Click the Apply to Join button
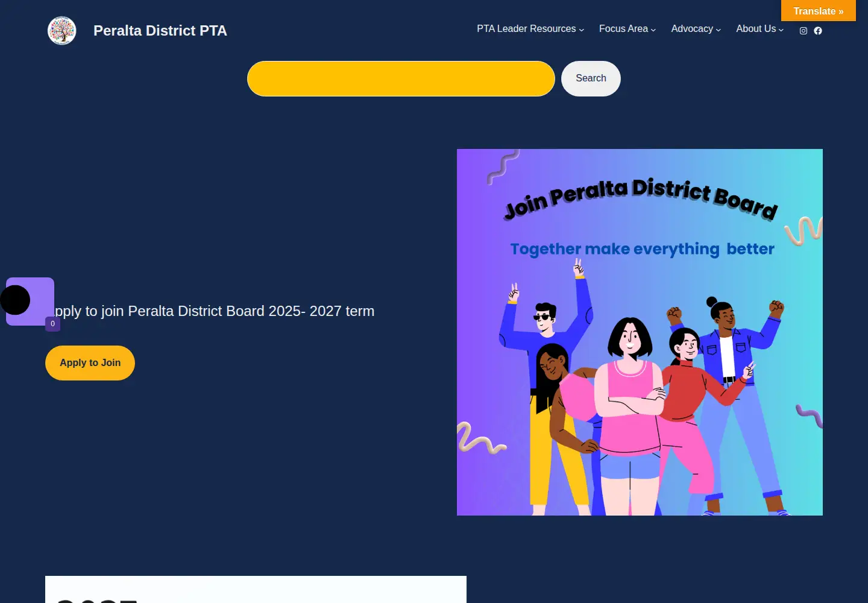Image resolution: width=868 pixels, height=603 pixels. point(90,363)
